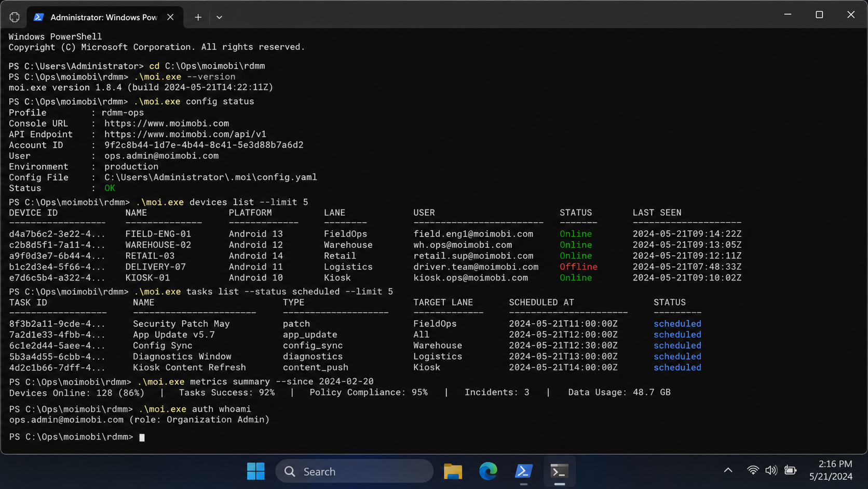Click task type content_push

pos(316,368)
